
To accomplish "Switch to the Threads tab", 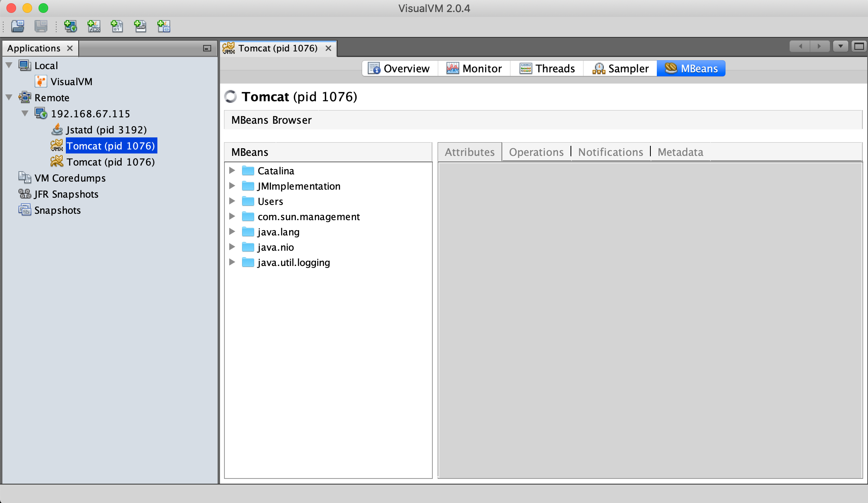I will [x=547, y=68].
